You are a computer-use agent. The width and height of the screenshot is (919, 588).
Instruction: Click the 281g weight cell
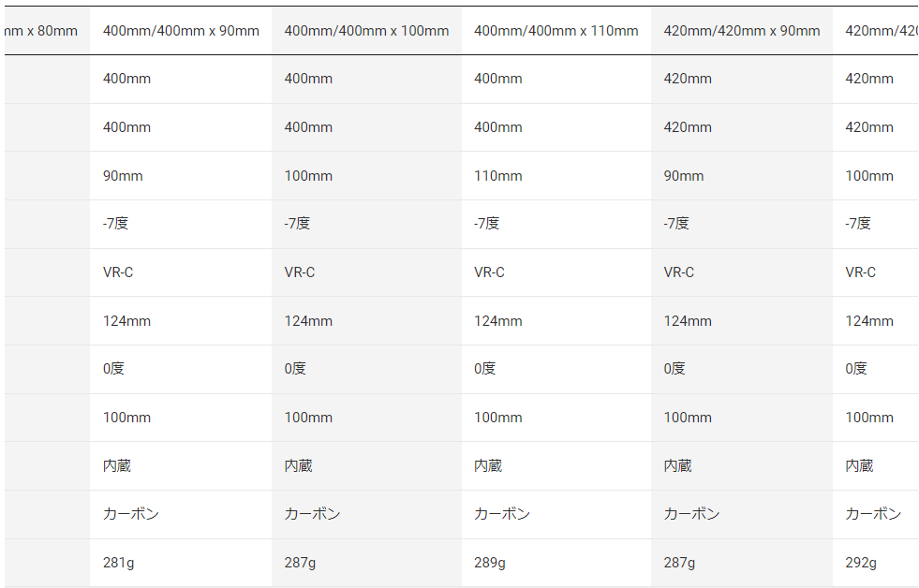(117, 563)
